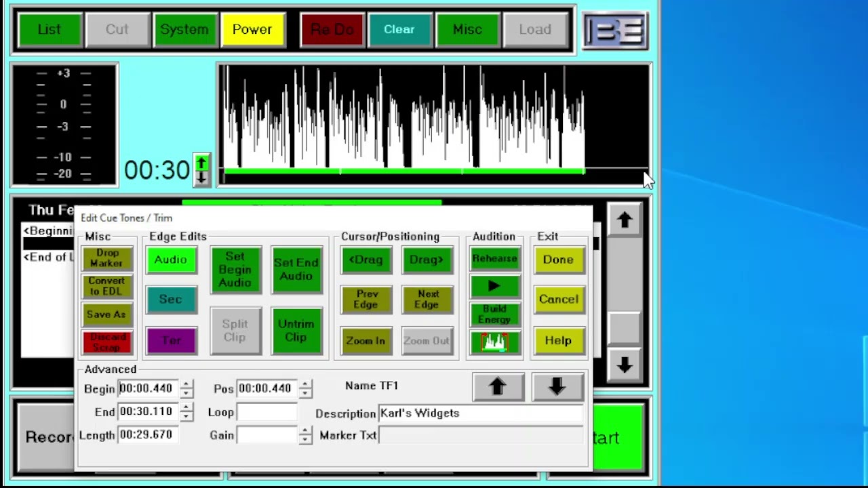This screenshot has width=868, height=488.
Task: Select the purple Ter edge edit toggle
Action: pyautogui.click(x=171, y=340)
